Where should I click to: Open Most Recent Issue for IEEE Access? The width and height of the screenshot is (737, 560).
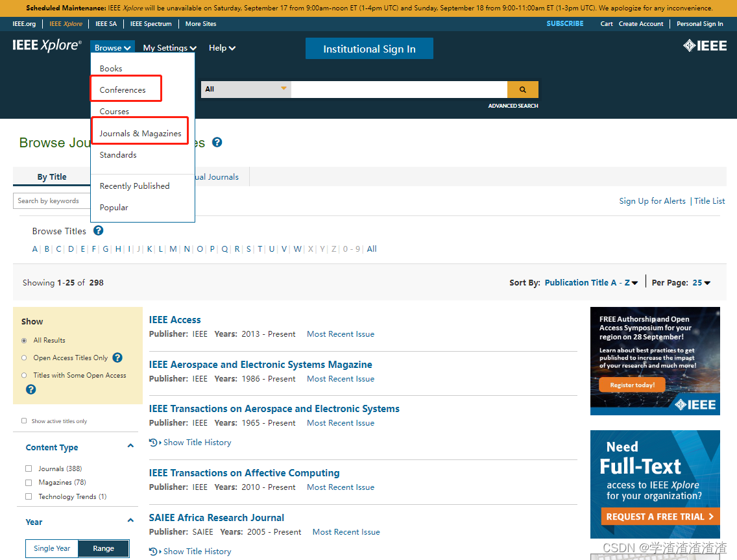[341, 334]
